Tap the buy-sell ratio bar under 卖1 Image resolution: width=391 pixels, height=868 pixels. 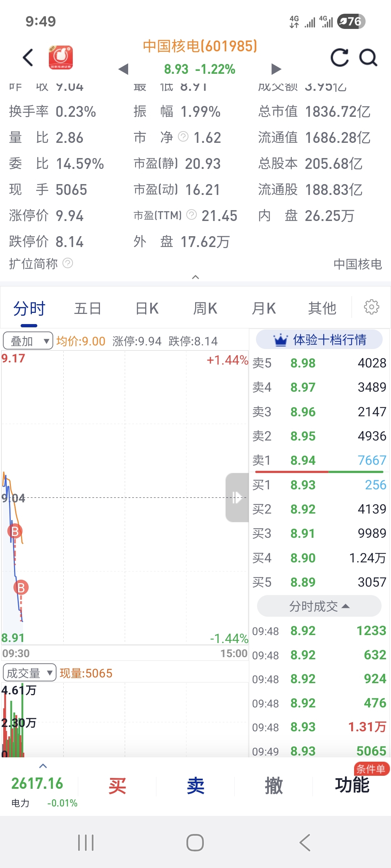click(x=319, y=472)
